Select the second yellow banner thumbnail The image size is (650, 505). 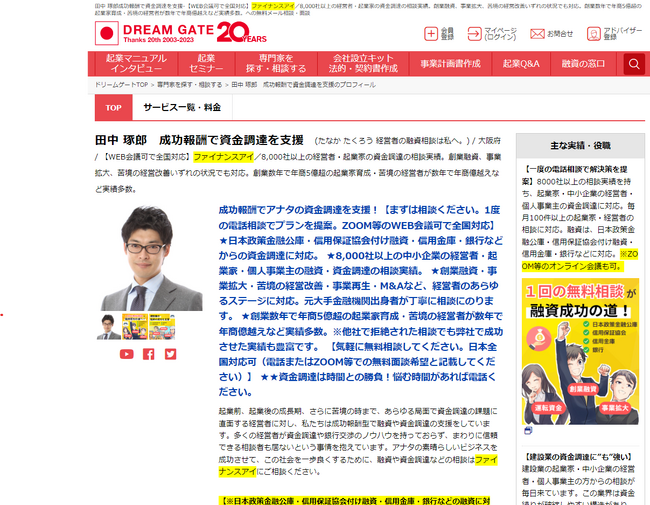[135, 327]
